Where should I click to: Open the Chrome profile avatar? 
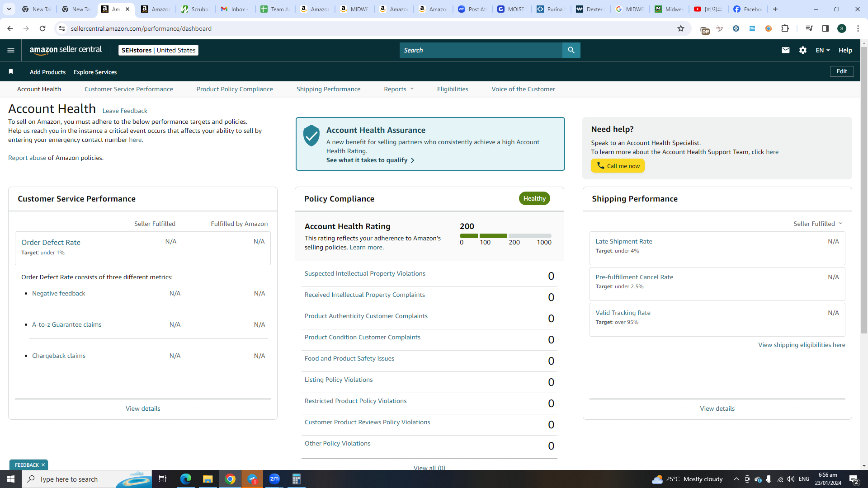coord(842,28)
